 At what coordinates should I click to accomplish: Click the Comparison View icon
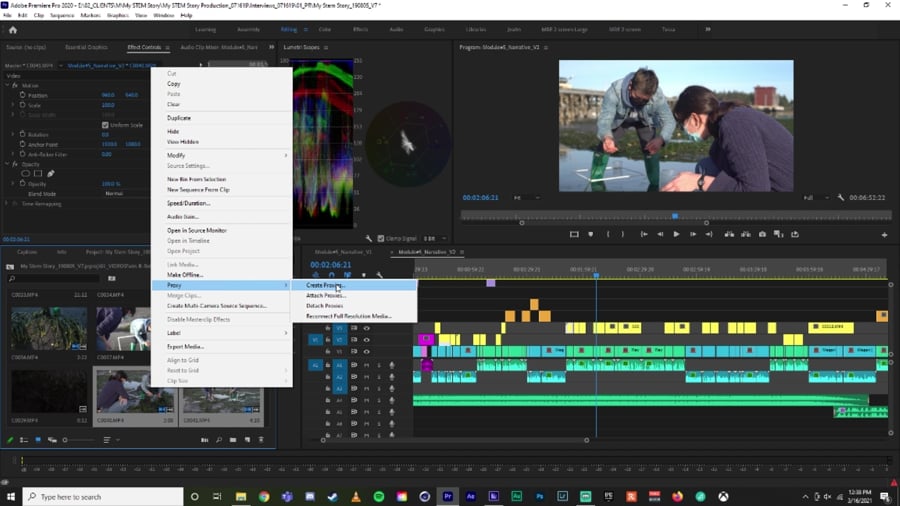(x=778, y=234)
